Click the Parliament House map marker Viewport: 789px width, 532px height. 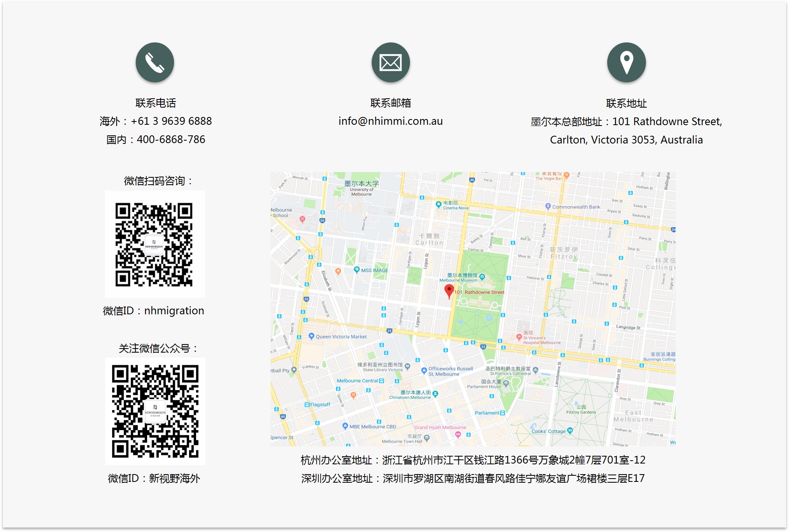click(x=506, y=383)
